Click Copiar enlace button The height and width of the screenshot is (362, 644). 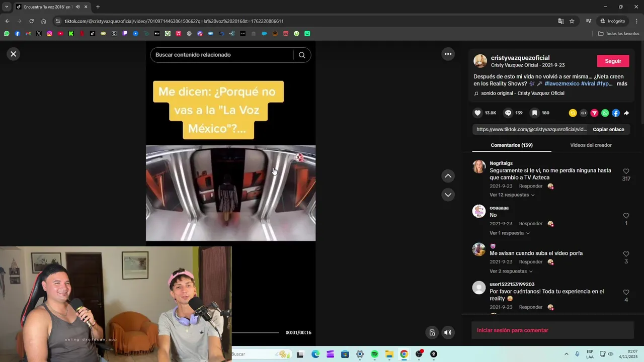pyautogui.click(x=608, y=129)
